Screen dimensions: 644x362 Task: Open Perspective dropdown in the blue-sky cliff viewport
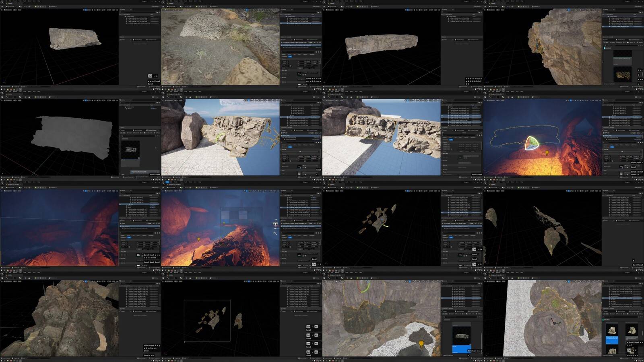tap(169, 100)
